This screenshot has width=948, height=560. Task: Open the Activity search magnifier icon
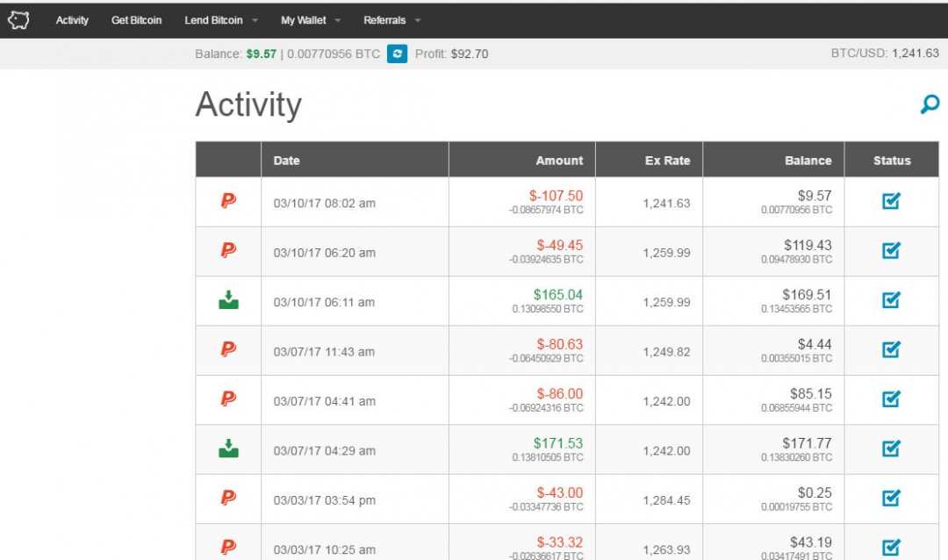pos(929,105)
